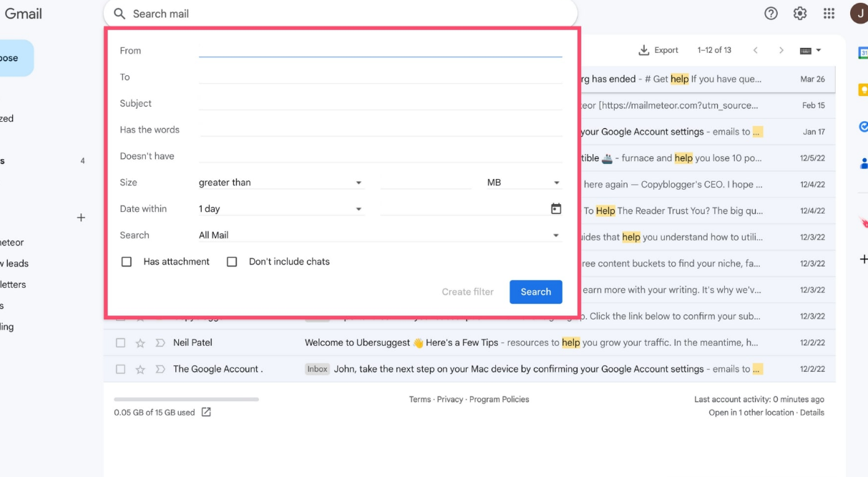868x477 pixels.
Task: Click the Export button
Action: 658,50
